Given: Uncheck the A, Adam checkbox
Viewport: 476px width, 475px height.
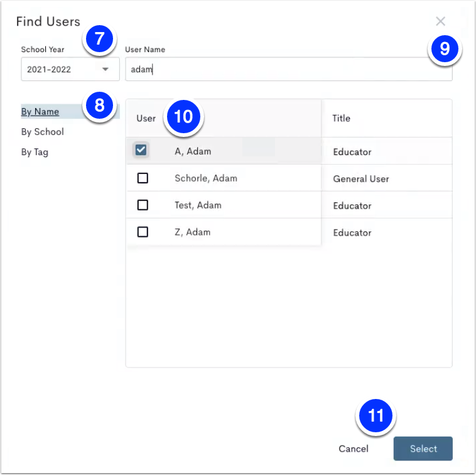Looking at the screenshot, I should coord(141,150).
